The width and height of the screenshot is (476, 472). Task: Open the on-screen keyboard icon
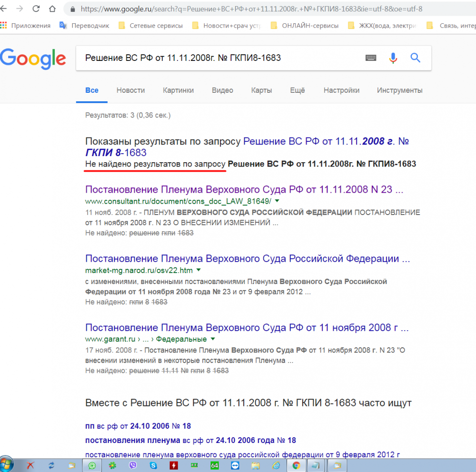[371, 58]
